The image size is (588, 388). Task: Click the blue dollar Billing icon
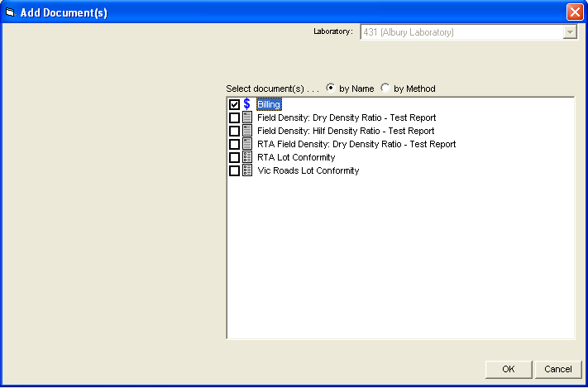pyautogui.click(x=246, y=105)
